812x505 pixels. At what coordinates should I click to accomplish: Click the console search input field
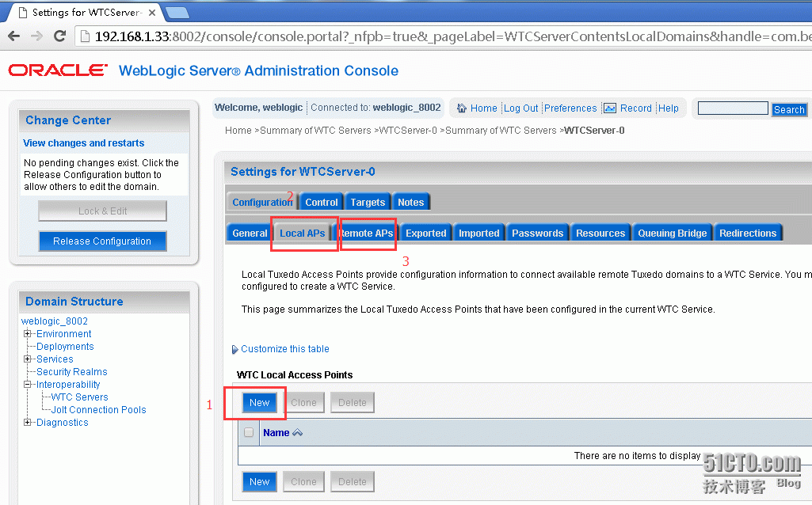[x=732, y=108]
